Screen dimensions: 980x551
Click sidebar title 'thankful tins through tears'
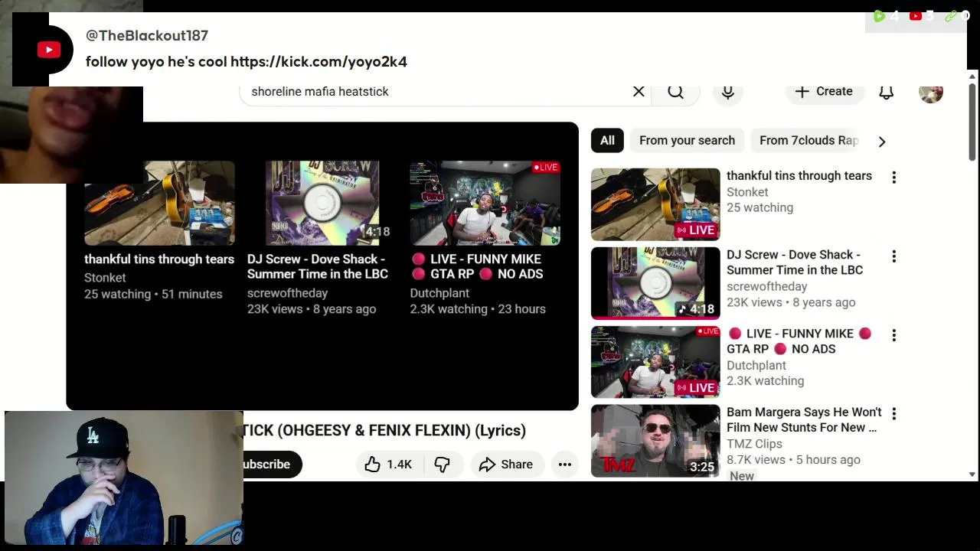tap(799, 175)
